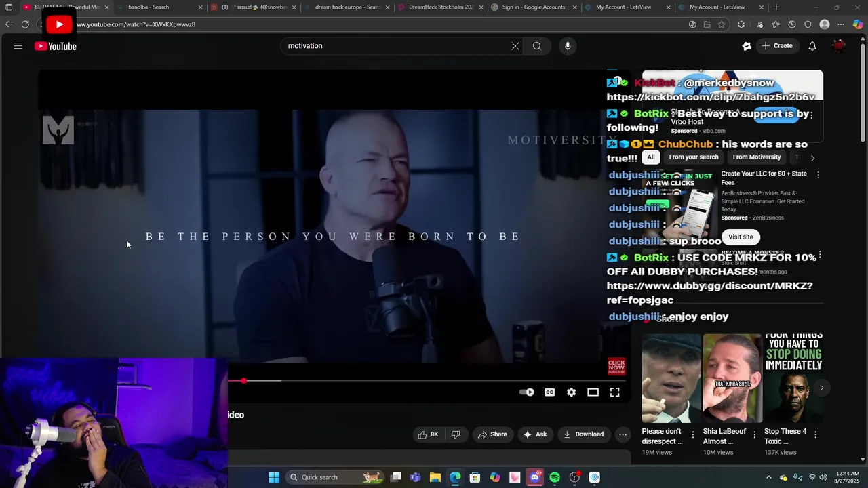Select the All filter chip
The image size is (868, 488).
651,157
